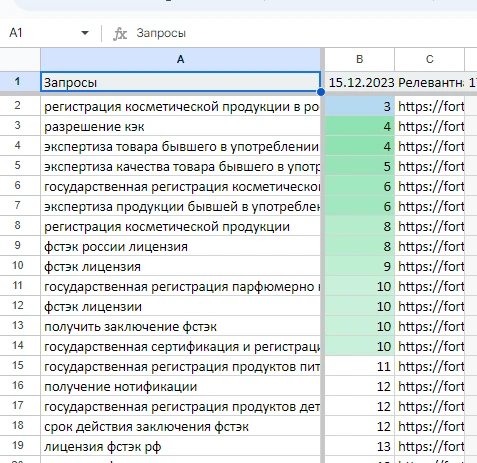Select column A header
477x463 pixels.
pos(180,59)
